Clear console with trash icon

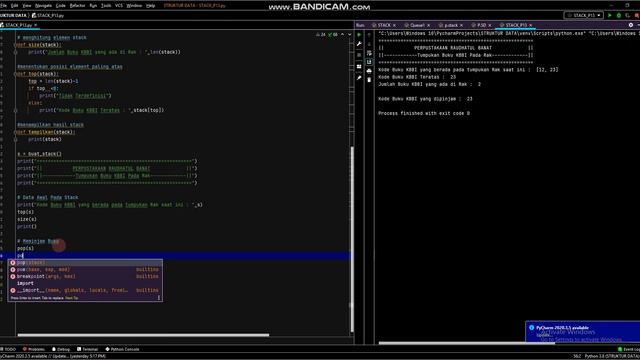click(x=369, y=80)
